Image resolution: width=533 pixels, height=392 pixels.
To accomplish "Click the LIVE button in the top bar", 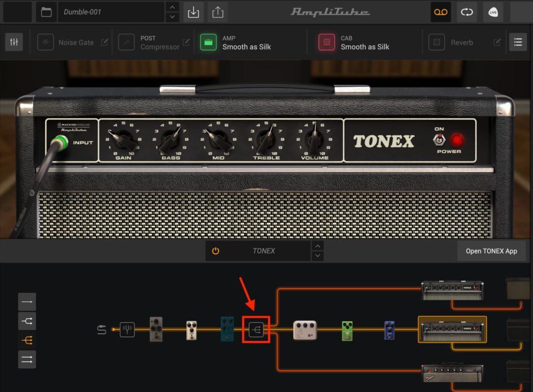I will 492,12.
